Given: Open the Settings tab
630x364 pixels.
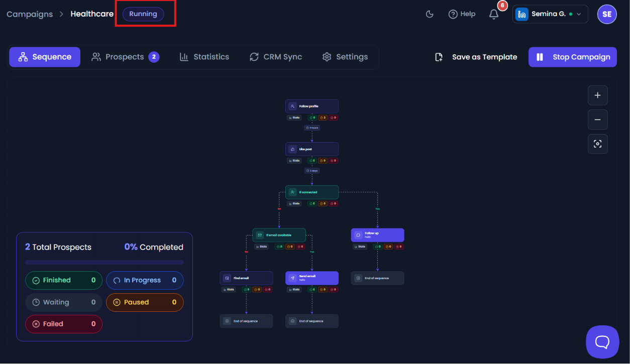Looking at the screenshot, I should click(x=345, y=57).
